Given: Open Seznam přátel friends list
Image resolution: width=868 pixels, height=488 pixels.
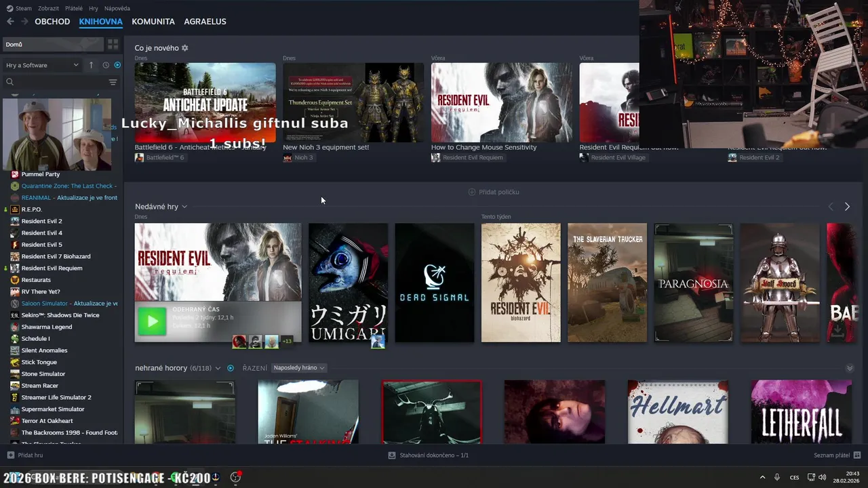Looking at the screenshot, I should pyautogui.click(x=837, y=455).
